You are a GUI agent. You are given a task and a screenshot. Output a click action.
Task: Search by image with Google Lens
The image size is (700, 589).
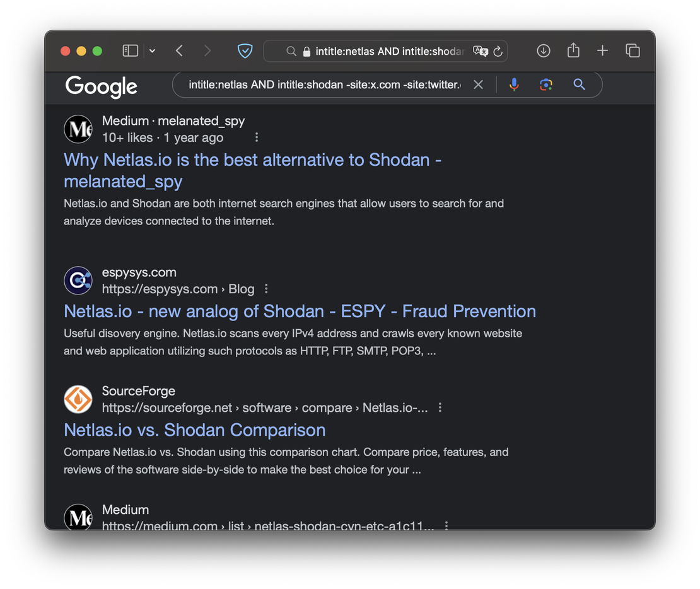click(x=546, y=85)
